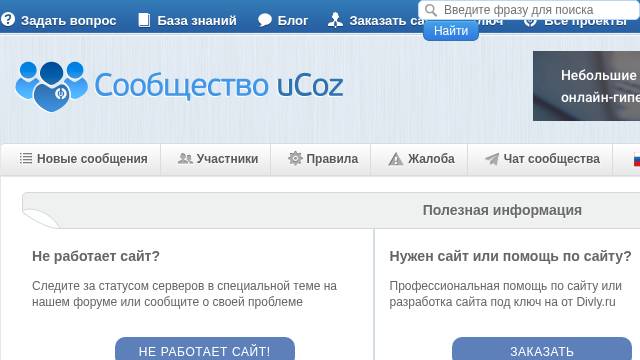Click the Профессиональная помощь по сайту paragraph
Screen dimensions: 640x360
pyautogui.click(x=506, y=294)
